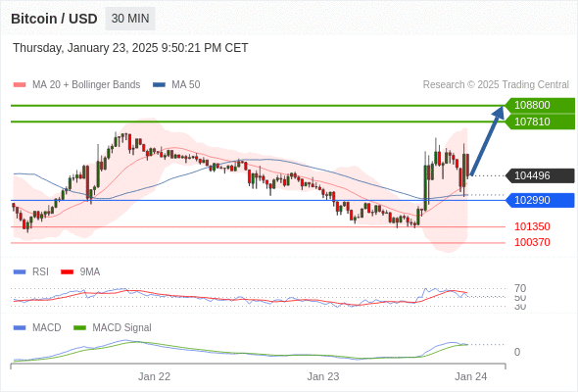Click the blue 102990 pivot label
578x392 pixels.
[x=540, y=200]
